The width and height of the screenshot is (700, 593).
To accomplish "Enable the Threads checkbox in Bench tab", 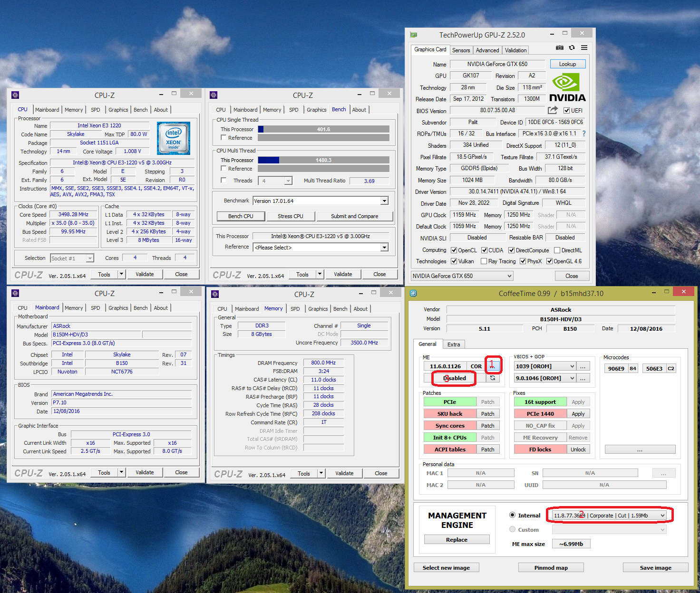I will pyautogui.click(x=224, y=181).
